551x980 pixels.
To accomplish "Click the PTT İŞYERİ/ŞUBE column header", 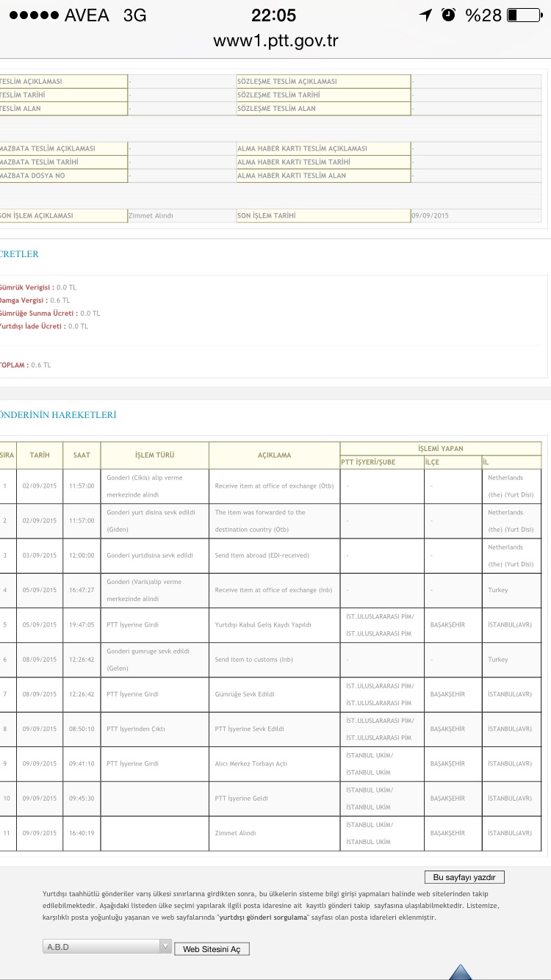I will [381, 462].
